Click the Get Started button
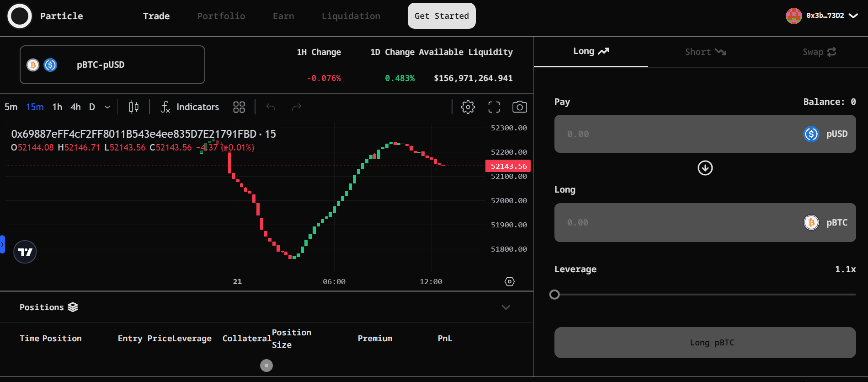Image resolution: width=868 pixels, height=382 pixels. [442, 16]
